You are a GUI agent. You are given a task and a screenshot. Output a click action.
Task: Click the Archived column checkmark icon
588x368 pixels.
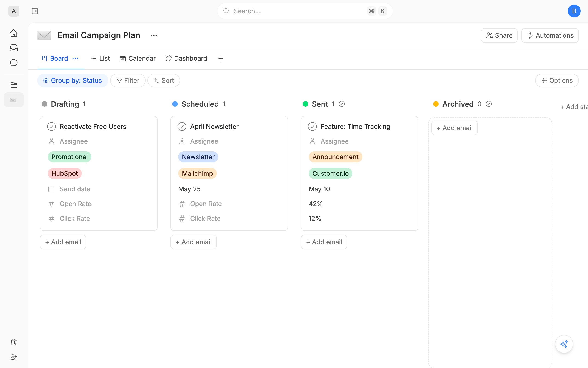click(489, 104)
